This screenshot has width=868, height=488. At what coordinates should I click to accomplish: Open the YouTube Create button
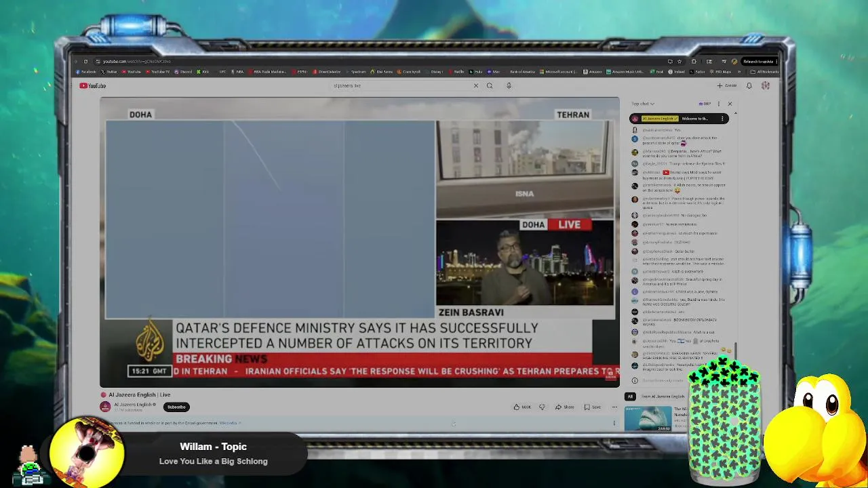coord(726,85)
